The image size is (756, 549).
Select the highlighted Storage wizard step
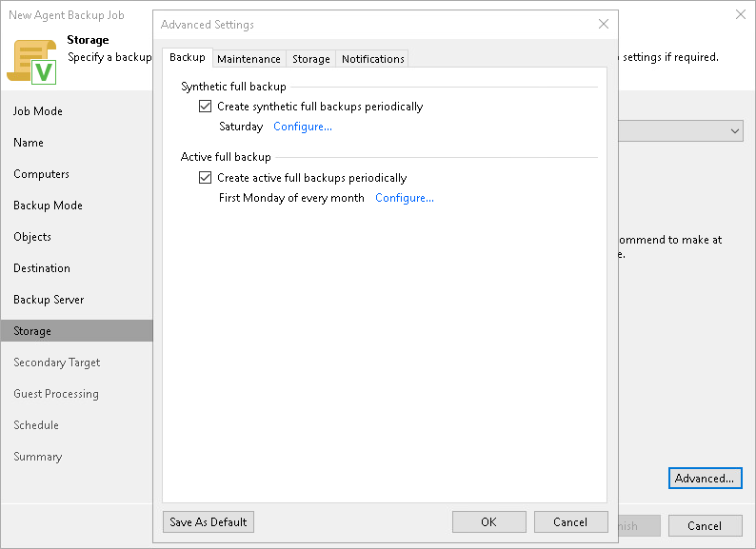click(x=77, y=331)
